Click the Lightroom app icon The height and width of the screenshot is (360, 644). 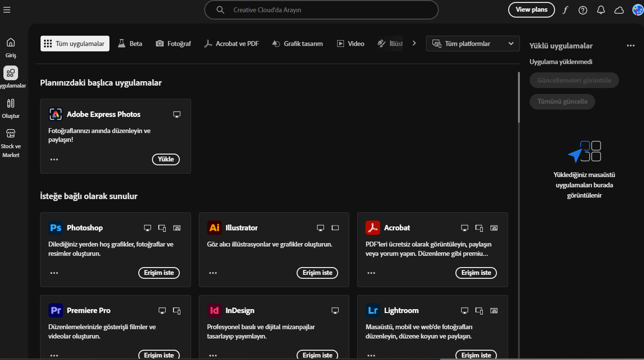[x=373, y=311]
